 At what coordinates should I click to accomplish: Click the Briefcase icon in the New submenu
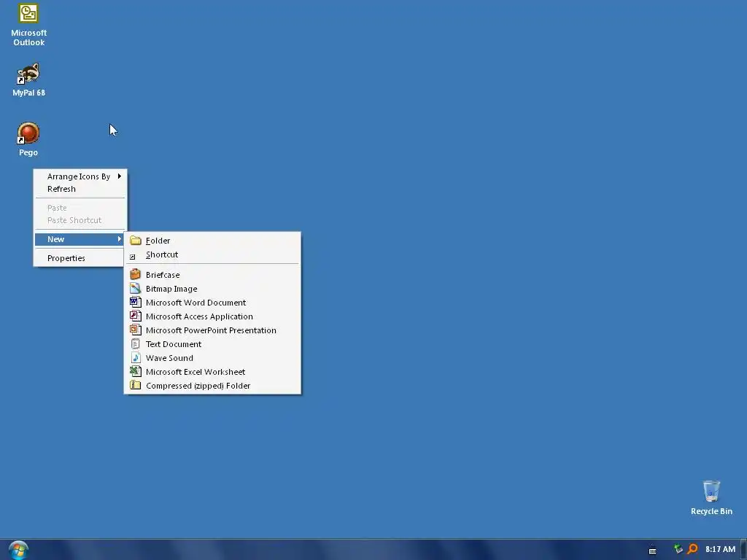(135, 274)
